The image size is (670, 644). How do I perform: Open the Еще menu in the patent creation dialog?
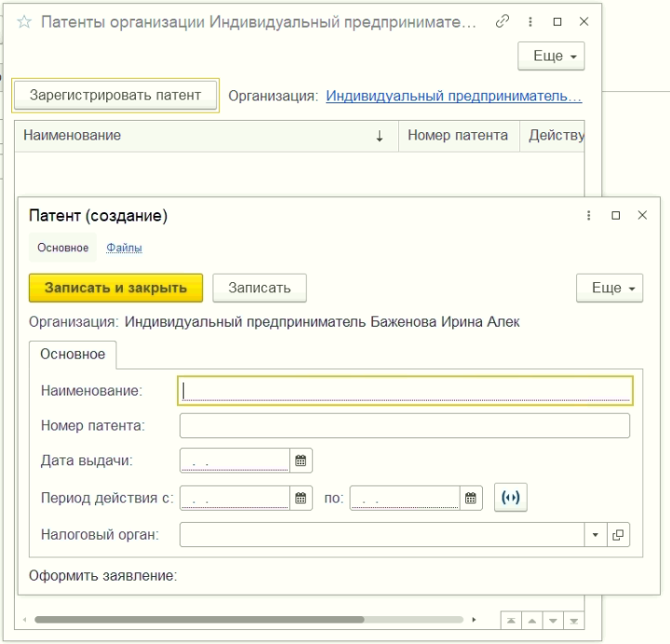(610, 288)
